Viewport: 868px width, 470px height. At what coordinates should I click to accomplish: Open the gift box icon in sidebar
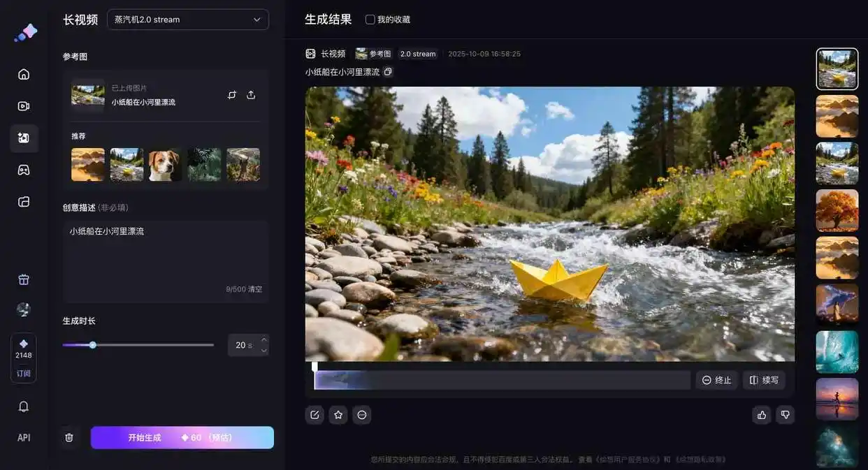24,279
